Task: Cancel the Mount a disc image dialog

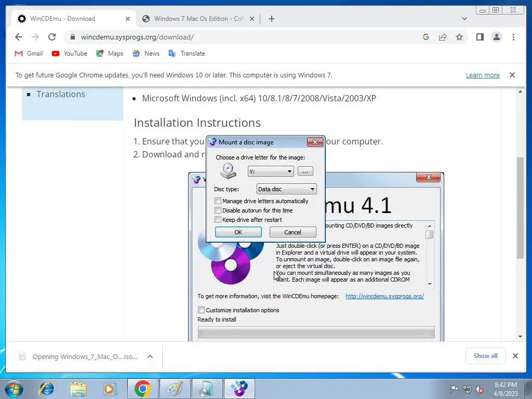Action: pos(292,232)
